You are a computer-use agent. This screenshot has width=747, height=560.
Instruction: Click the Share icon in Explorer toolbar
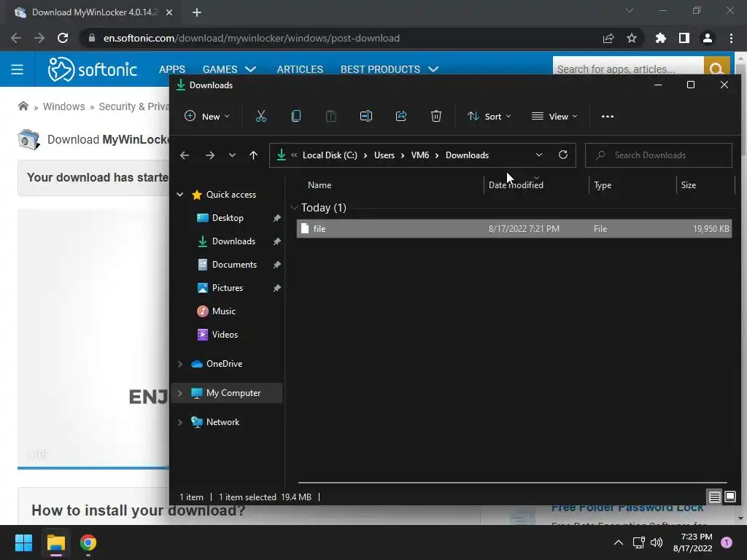click(x=401, y=116)
